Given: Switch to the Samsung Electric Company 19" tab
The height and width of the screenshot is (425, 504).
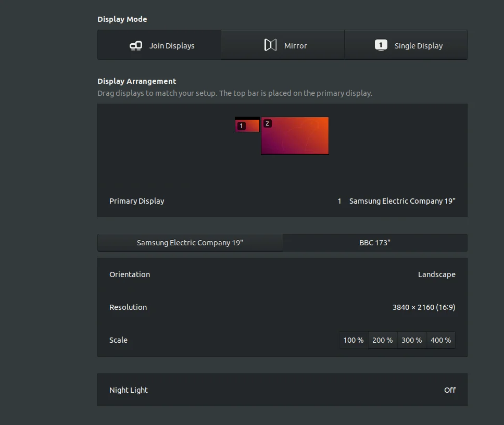Looking at the screenshot, I should [190, 243].
